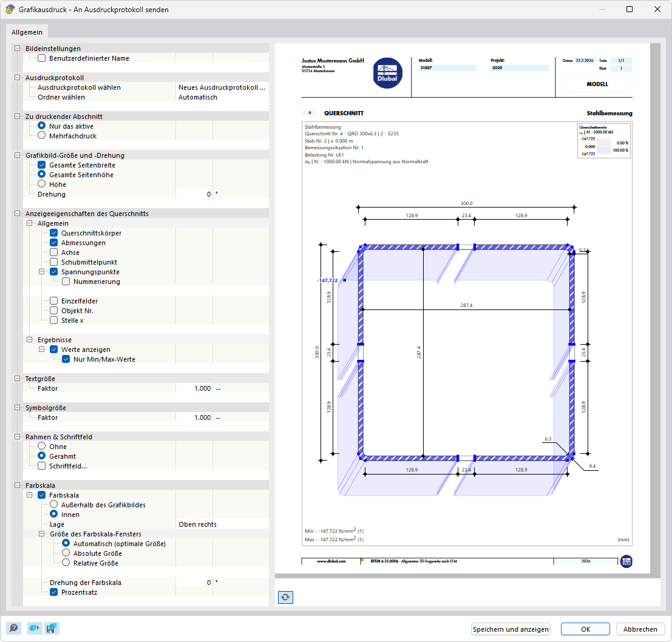The image size is (672, 642).
Task: Collapse Anzeigeeigenschaften des Querschnitts section
Action: click(17, 213)
